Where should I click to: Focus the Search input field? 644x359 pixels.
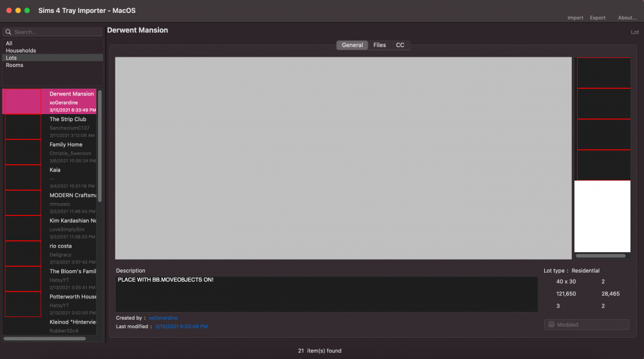pyautogui.click(x=53, y=32)
